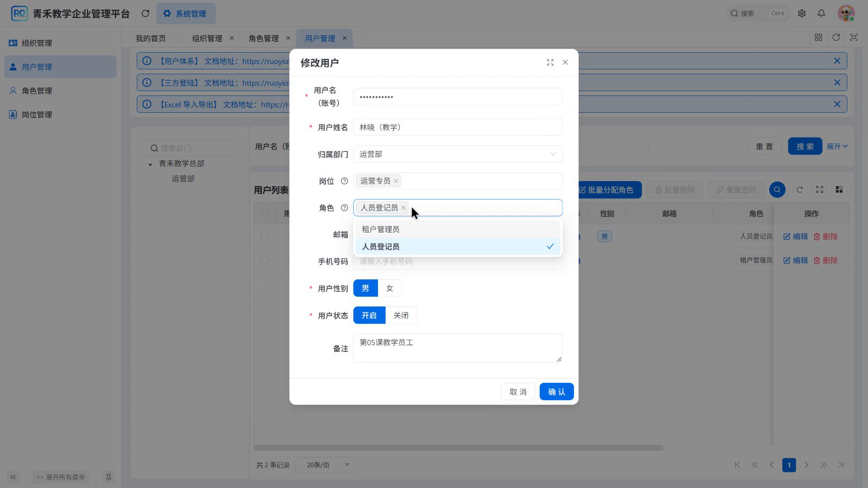Dismiss the 用户体系 notice banner

point(837,61)
